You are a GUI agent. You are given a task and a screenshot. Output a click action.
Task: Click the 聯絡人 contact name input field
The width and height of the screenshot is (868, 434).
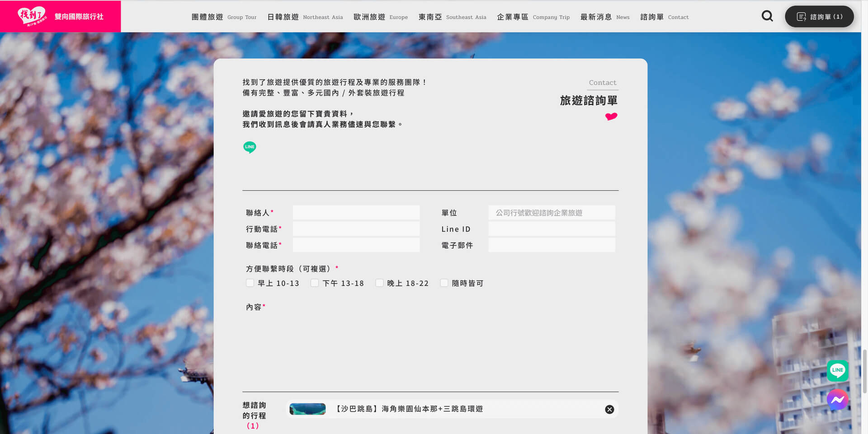pyautogui.click(x=356, y=212)
